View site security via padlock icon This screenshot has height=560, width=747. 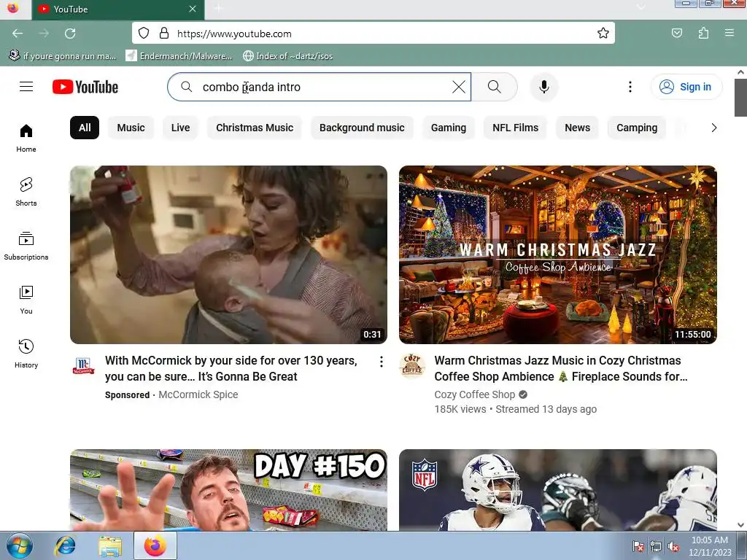click(164, 33)
